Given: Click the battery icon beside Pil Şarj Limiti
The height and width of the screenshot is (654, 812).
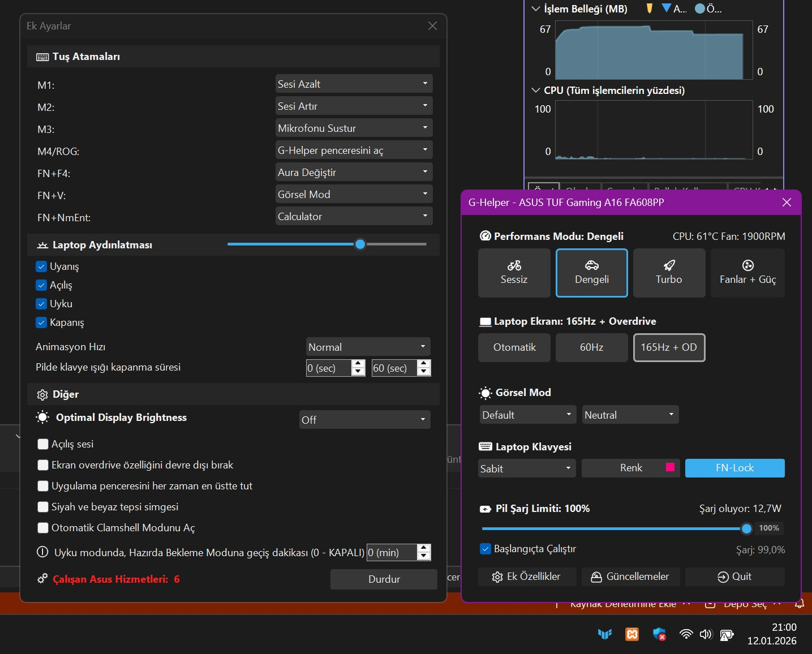Looking at the screenshot, I should pos(486,509).
